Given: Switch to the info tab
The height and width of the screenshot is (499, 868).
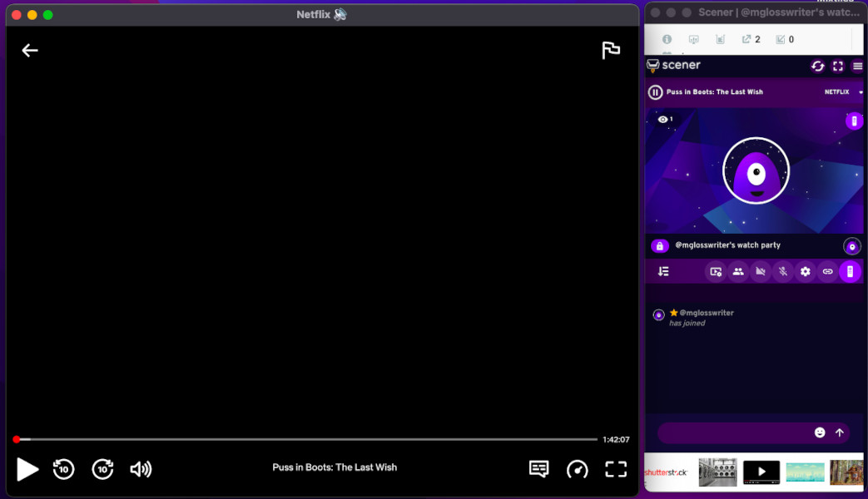Looking at the screenshot, I should pyautogui.click(x=667, y=38).
